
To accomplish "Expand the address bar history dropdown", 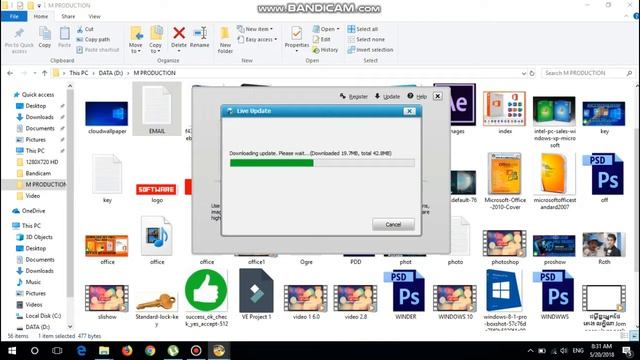I will [x=524, y=73].
